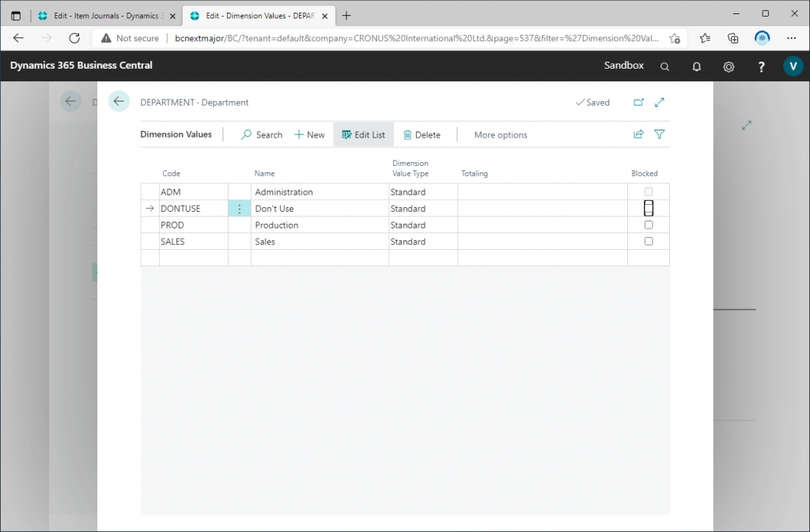Click the New button
Viewport: 810px width, 532px height.
coord(309,135)
